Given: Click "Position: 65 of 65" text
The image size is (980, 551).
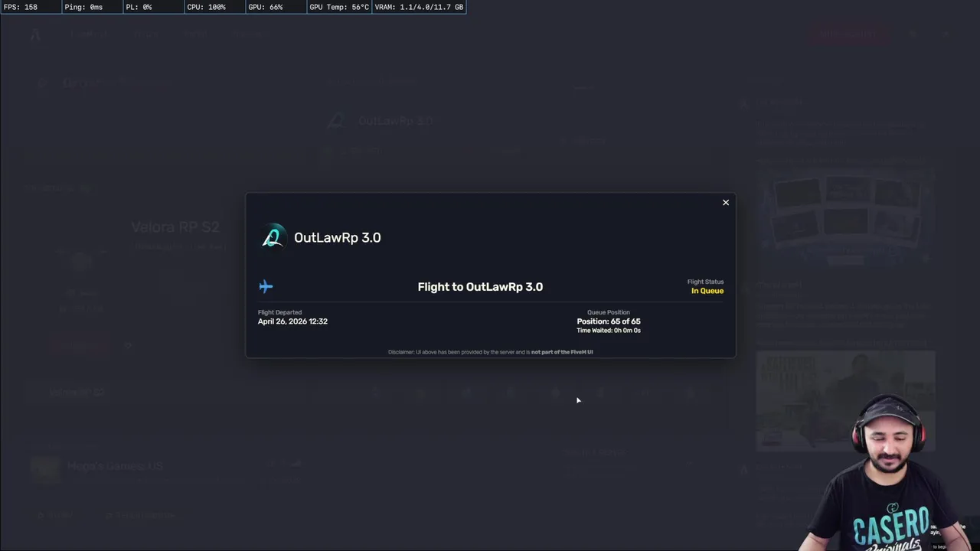Looking at the screenshot, I should pyautogui.click(x=609, y=321).
